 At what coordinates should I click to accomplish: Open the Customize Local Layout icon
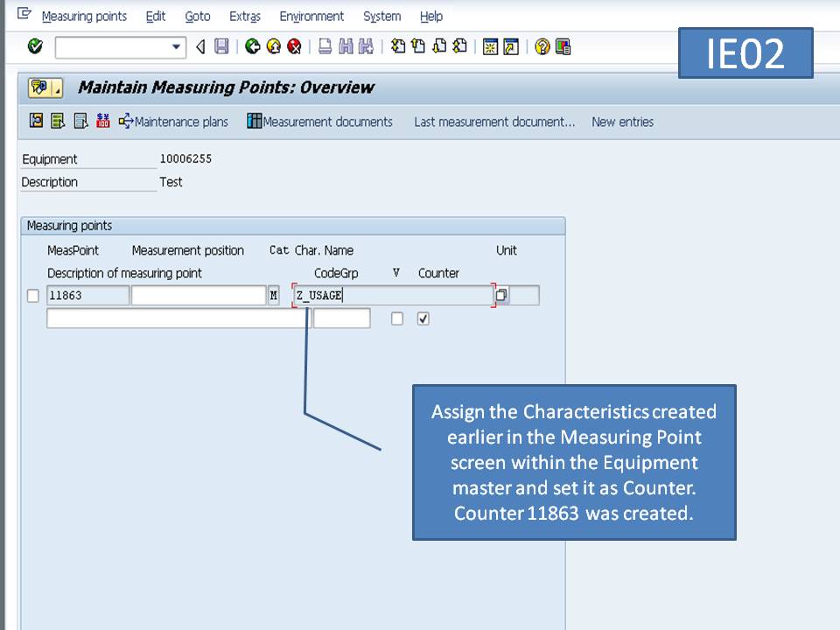click(563, 46)
